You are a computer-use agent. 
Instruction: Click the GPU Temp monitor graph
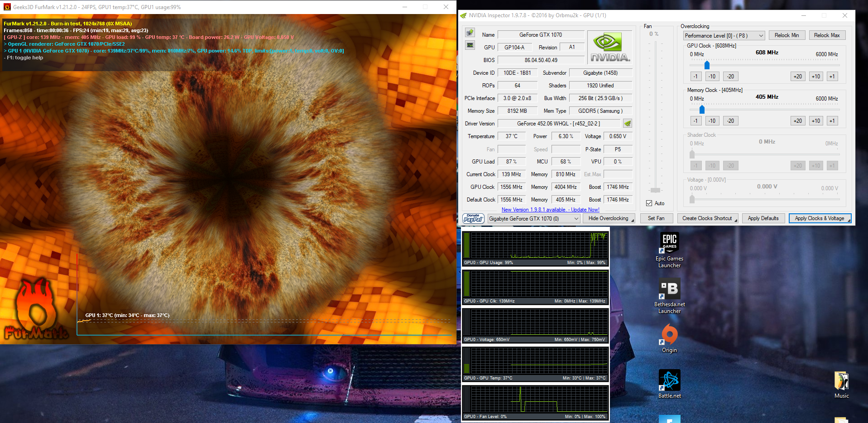(x=535, y=364)
